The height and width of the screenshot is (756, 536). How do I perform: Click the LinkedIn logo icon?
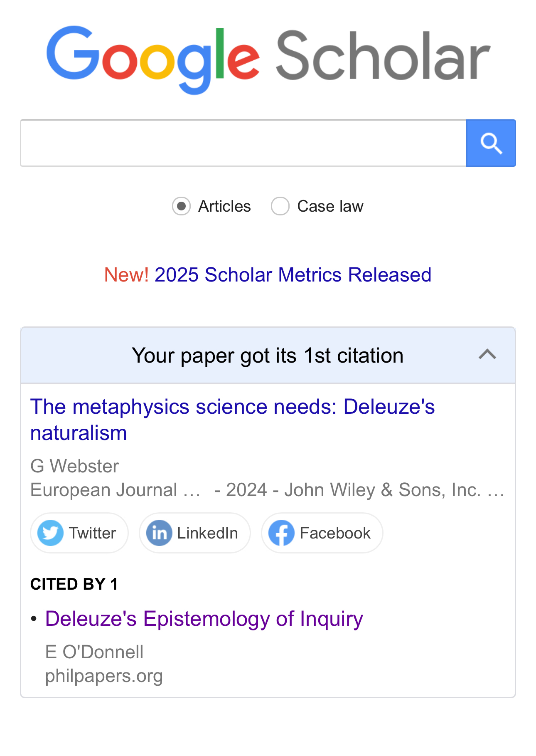159,533
